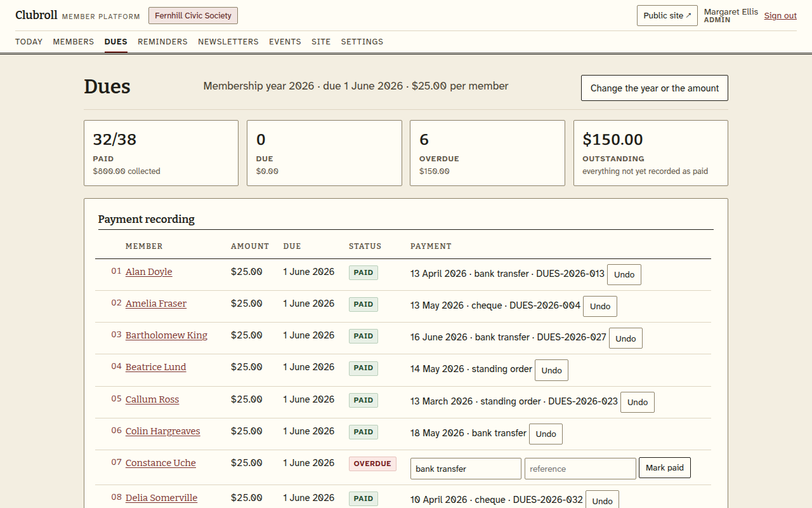Open Beatrice Lund's member link

[x=156, y=367]
